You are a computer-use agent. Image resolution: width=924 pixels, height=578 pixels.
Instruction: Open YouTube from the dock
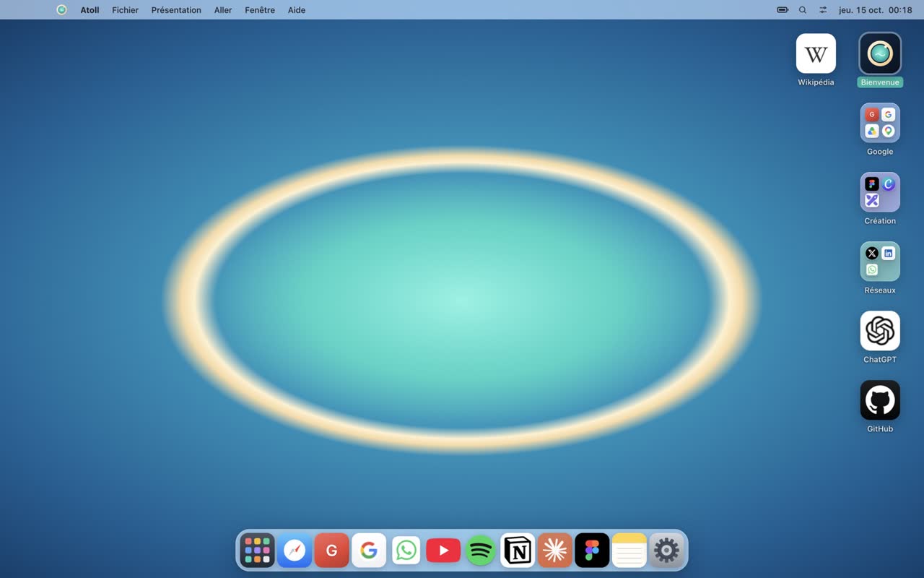[x=443, y=551]
